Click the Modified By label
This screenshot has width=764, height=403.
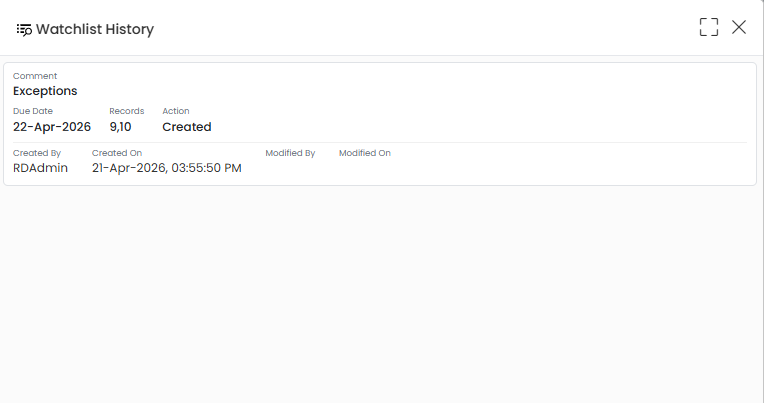(x=290, y=153)
